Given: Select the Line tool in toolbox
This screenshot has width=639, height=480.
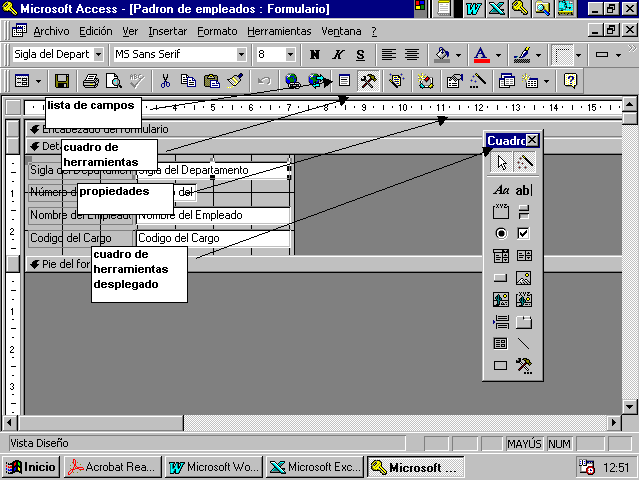Looking at the screenshot, I should tap(524, 343).
